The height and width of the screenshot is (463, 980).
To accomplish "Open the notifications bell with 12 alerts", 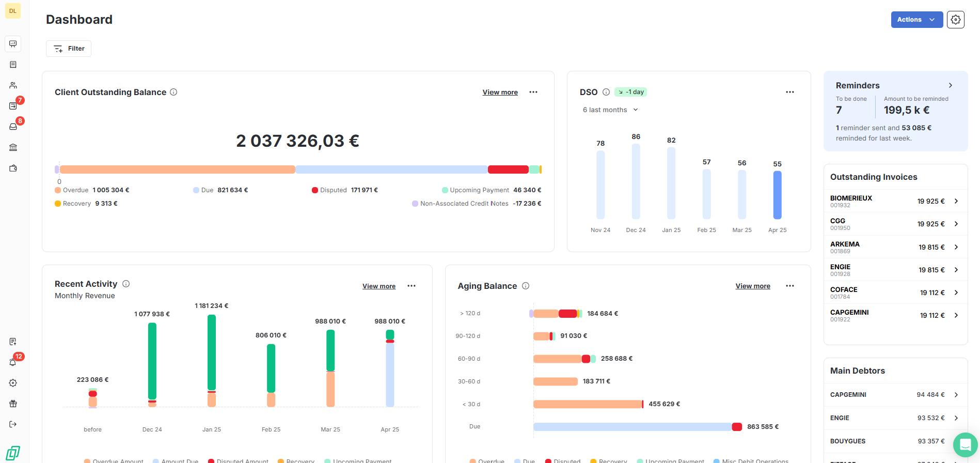I will 13,362.
